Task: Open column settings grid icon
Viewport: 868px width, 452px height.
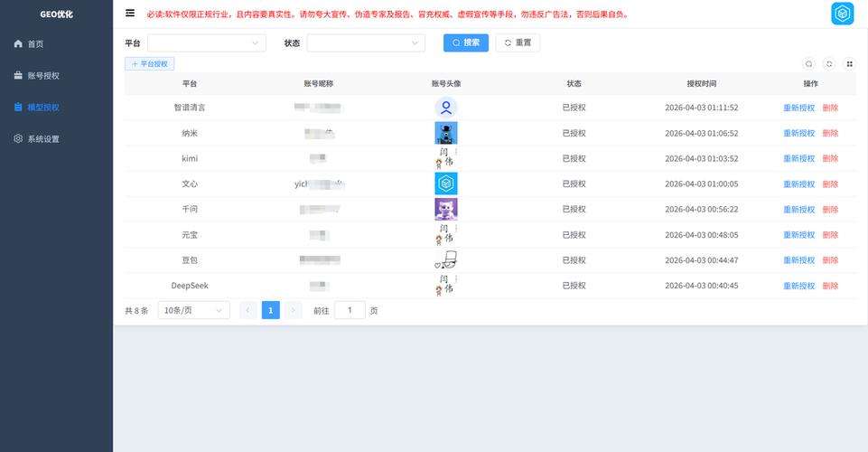Action: (849, 63)
